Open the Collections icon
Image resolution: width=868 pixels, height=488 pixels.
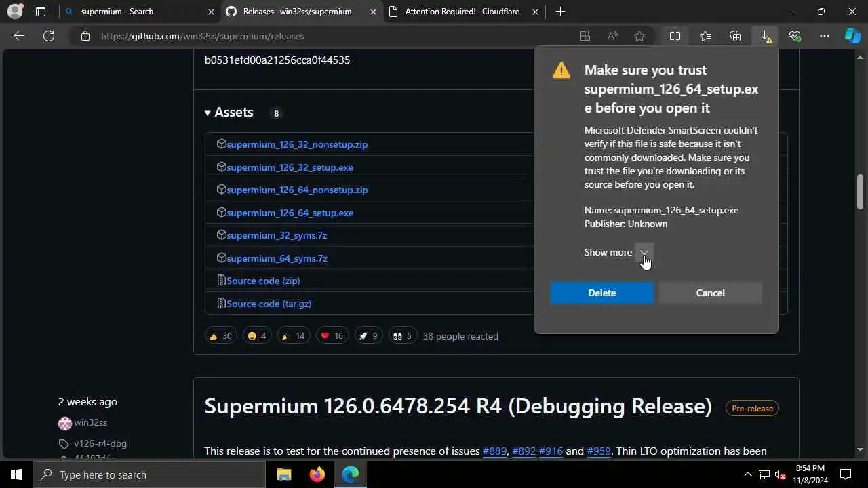point(735,36)
